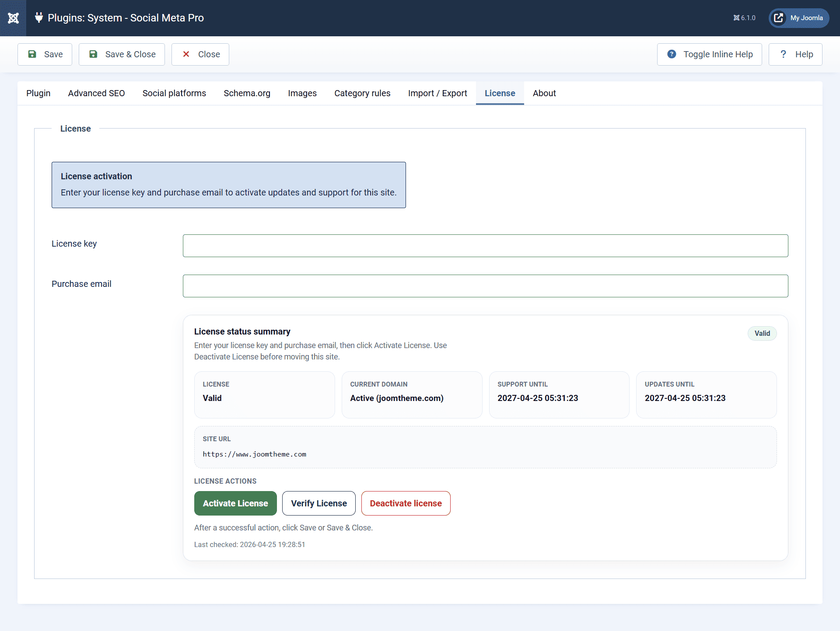This screenshot has width=840, height=631.
Task: Switch to the About tab
Action: click(x=544, y=93)
